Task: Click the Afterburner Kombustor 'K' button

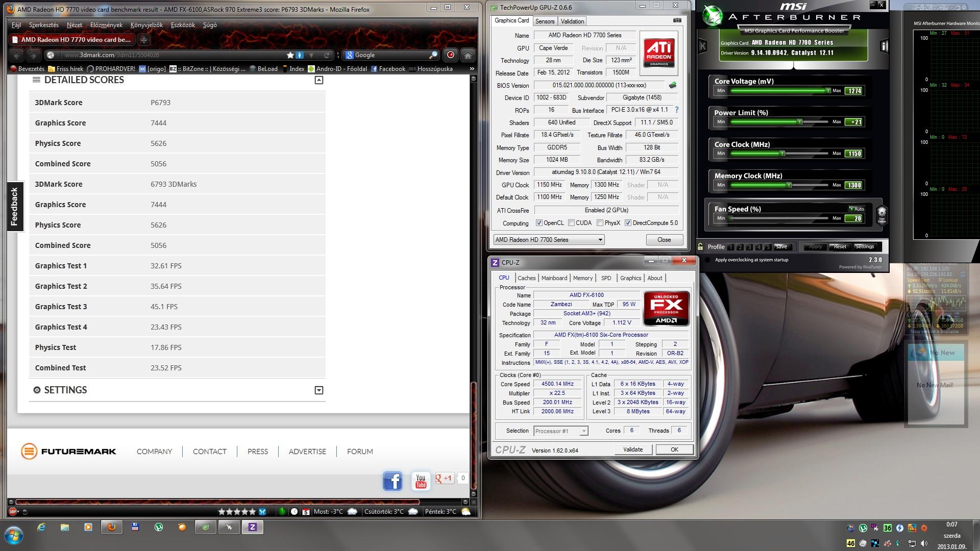Action: tap(703, 46)
